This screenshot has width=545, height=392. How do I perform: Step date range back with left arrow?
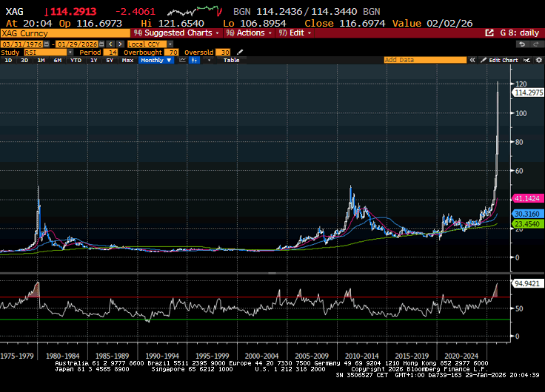click(x=110, y=44)
